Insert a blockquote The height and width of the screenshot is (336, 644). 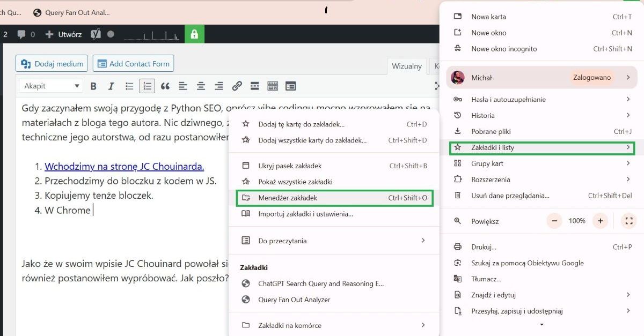[165, 86]
